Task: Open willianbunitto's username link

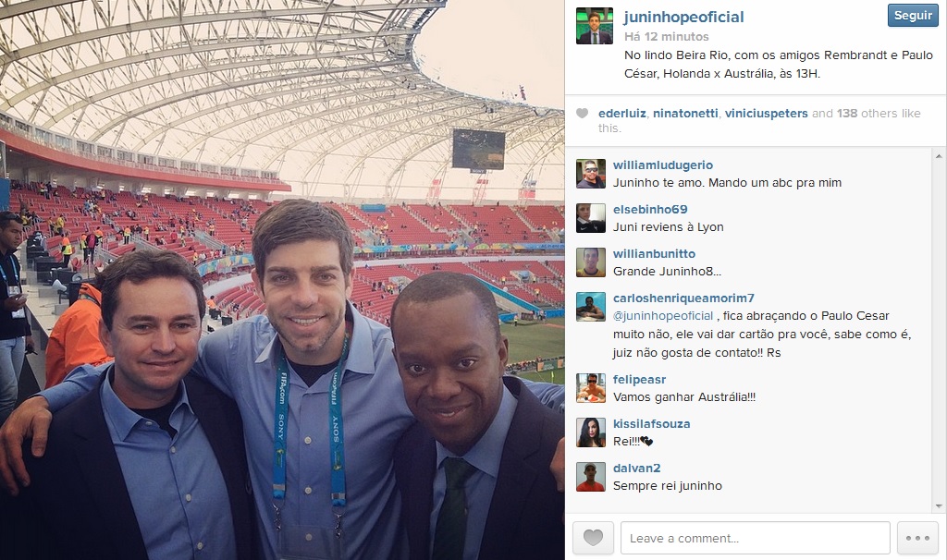Action: pyautogui.click(x=654, y=254)
